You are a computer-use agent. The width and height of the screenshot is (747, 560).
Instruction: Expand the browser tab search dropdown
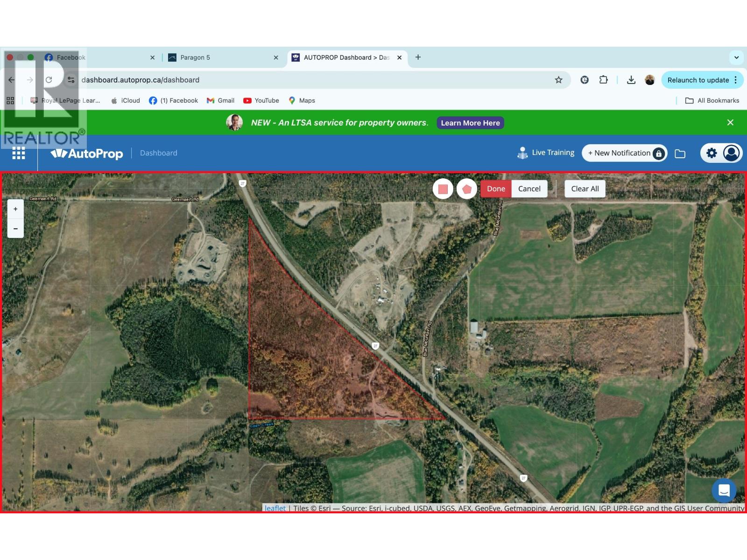(x=736, y=57)
